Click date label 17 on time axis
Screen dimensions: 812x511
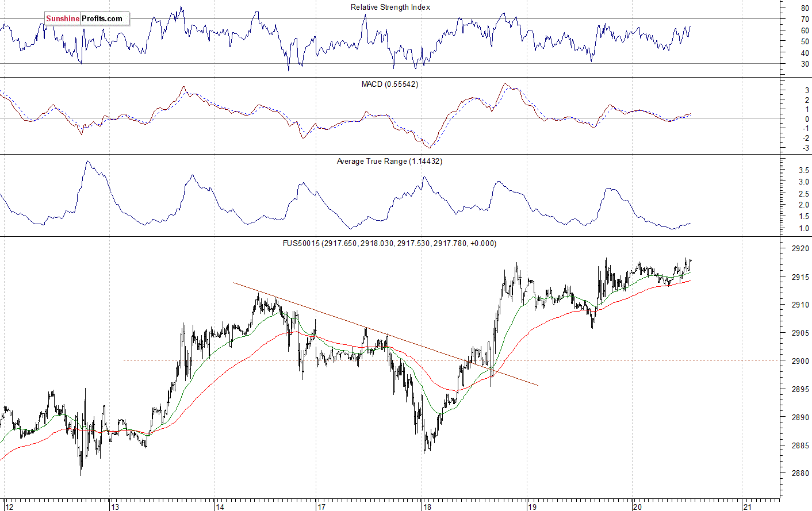[x=321, y=506]
